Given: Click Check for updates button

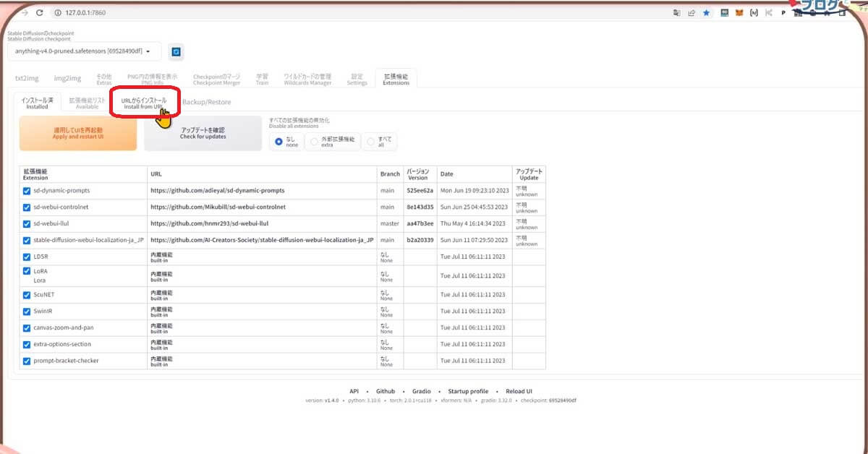Looking at the screenshot, I should (203, 133).
